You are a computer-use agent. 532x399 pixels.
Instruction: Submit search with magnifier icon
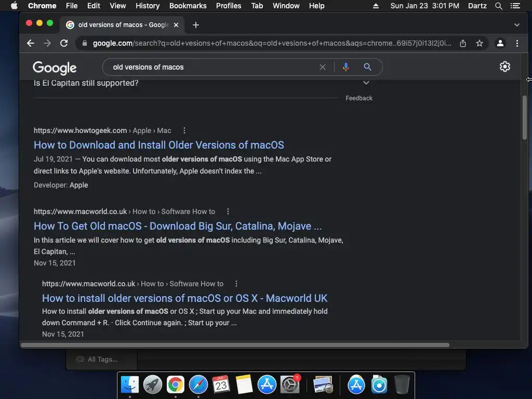tap(367, 67)
